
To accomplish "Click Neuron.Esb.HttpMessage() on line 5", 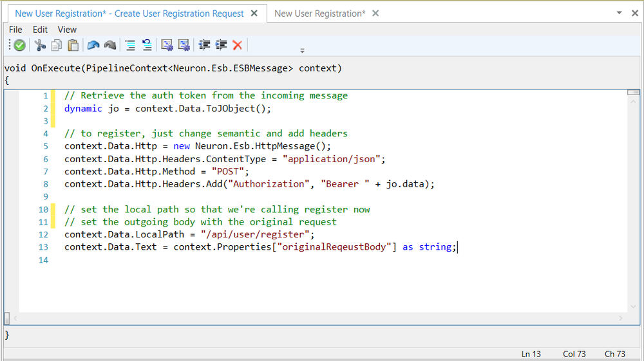I will coord(260,147).
